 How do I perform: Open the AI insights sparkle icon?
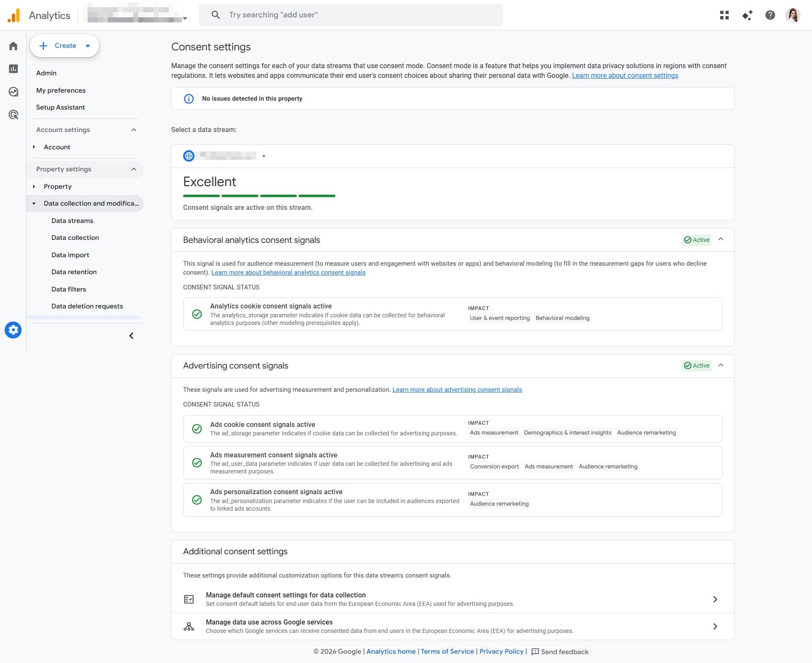747,15
